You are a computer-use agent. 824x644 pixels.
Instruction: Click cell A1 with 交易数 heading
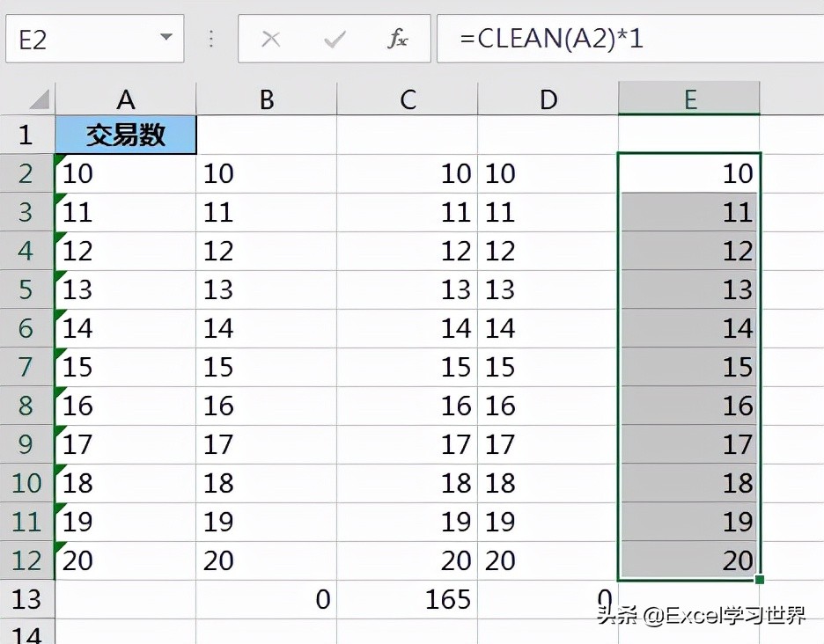126,135
